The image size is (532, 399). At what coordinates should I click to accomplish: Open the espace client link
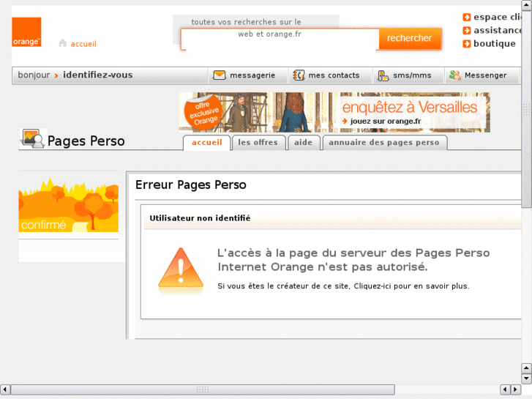click(498, 17)
